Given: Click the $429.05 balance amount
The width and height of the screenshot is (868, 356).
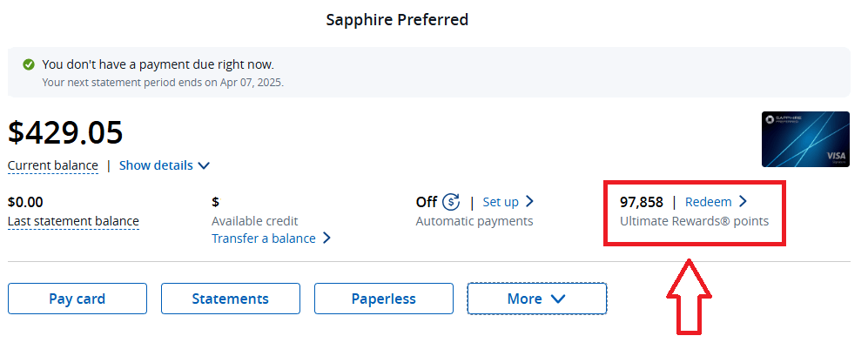Looking at the screenshot, I should pyautogui.click(x=65, y=132).
